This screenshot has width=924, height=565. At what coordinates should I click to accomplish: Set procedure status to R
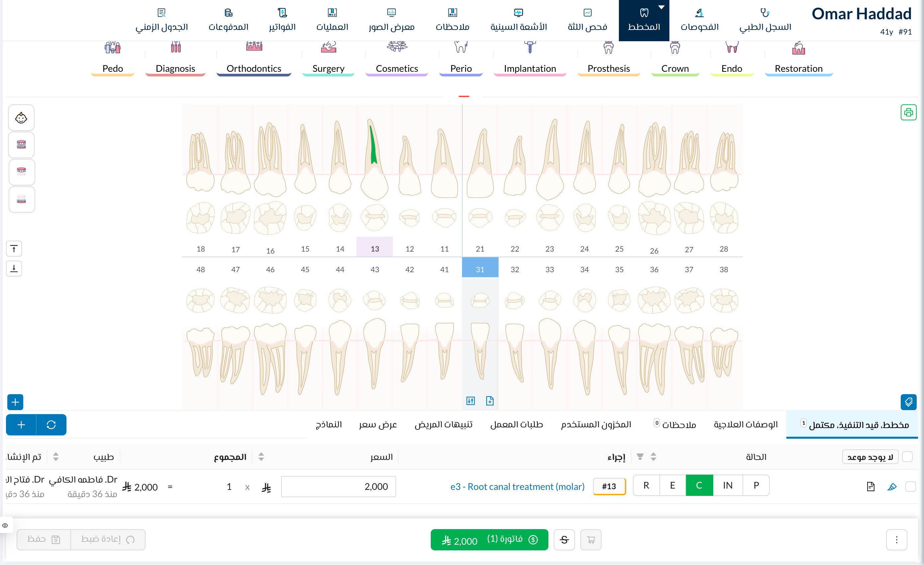(x=646, y=486)
